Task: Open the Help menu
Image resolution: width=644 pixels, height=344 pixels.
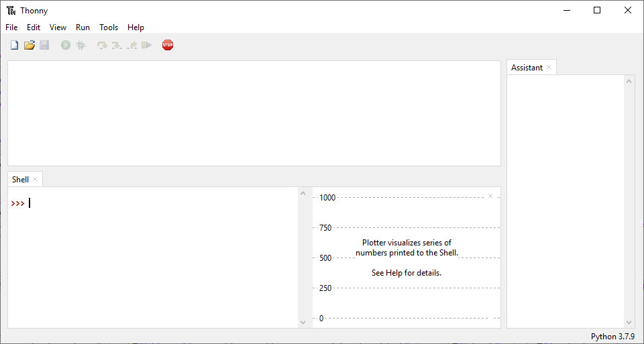Action: point(136,27)
